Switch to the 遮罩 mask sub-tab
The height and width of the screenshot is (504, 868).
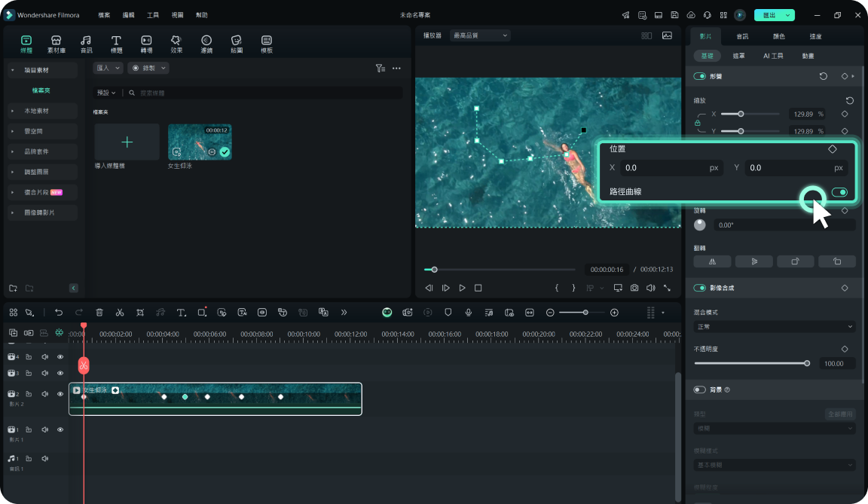click(x=738, y=56)
